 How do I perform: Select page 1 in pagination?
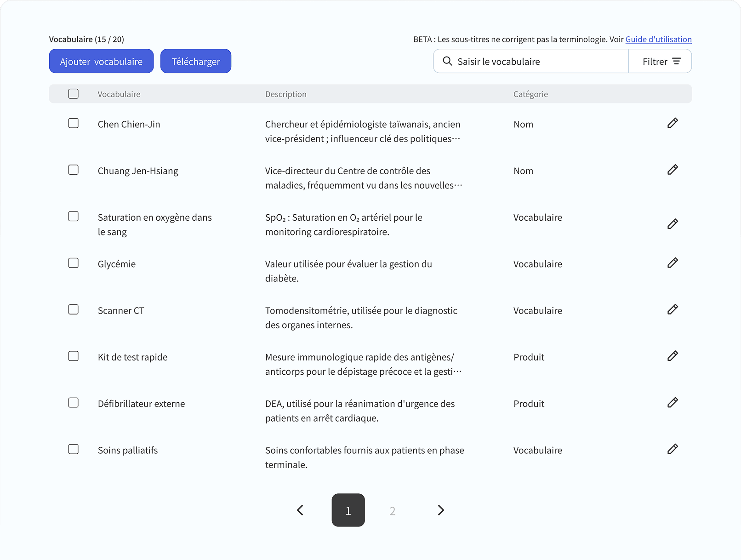[x=348, y=510]
